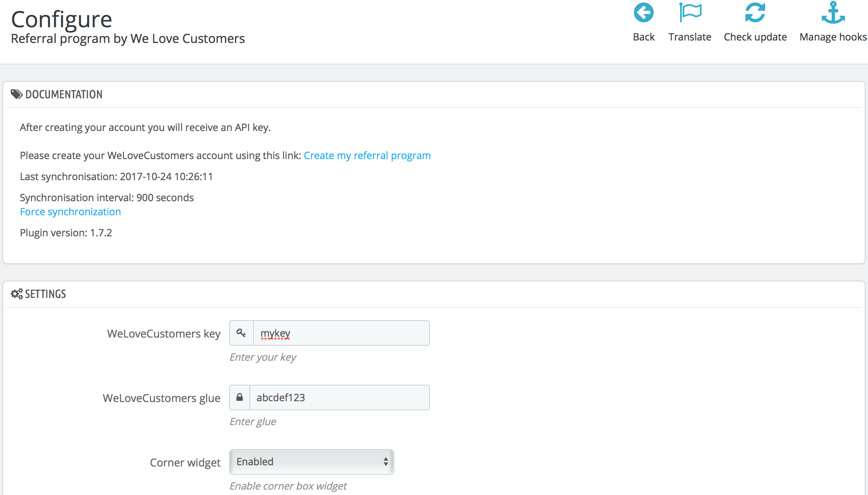Click the SETTINGS panel heading

(x=45, y=294)
